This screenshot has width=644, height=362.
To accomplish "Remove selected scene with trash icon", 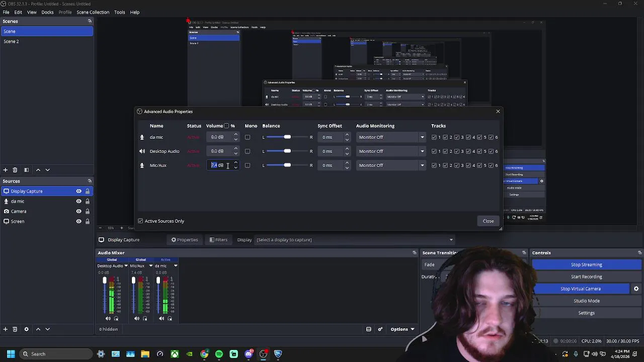I will [x=15, y=170].
